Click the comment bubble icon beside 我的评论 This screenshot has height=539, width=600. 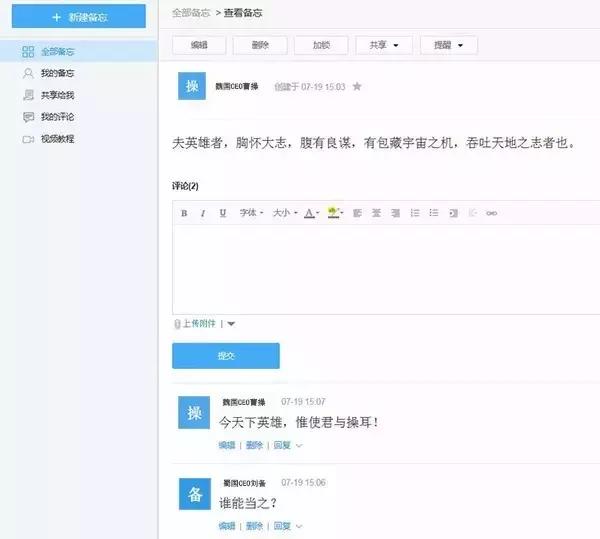(x=28, y=117)
